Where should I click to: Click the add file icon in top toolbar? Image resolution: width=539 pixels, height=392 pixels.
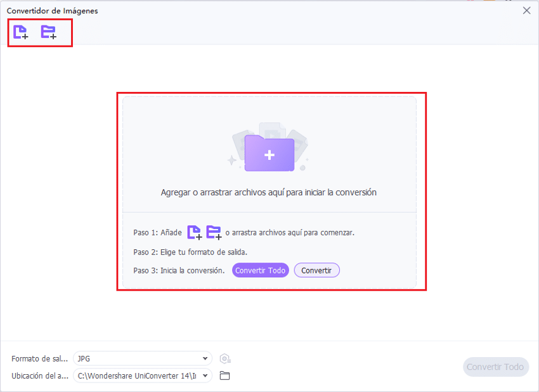pyautogui.click(x=21, y=32)
